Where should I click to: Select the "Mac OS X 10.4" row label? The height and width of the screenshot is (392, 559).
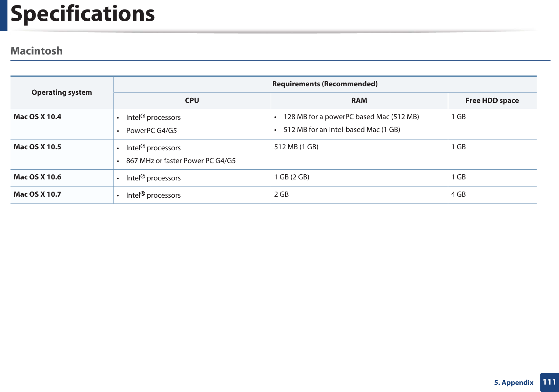37,117
